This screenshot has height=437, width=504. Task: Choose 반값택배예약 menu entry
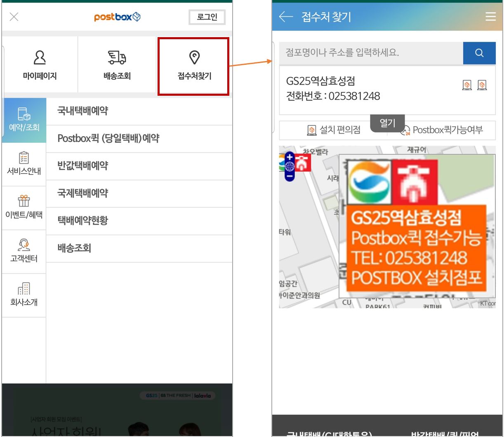pyautogui.click(x=139, y=166)
